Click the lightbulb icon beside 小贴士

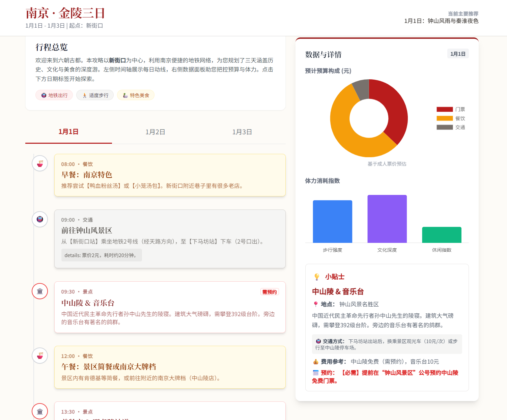[x=317, y=277]
